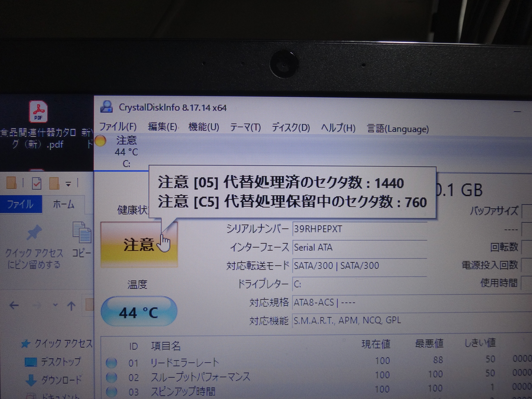Open the ファイル tab in File Explorer
532x399 pixels.
pyautogui.click(x=21, y=204)
